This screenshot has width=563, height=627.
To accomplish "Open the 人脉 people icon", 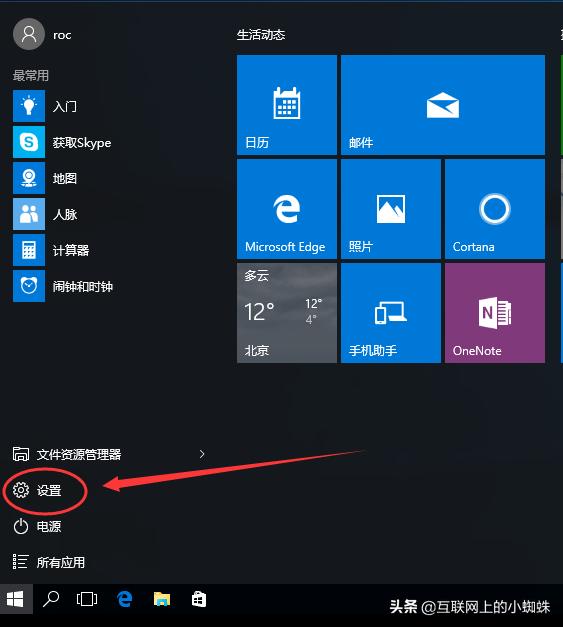I will coord(29,214).
